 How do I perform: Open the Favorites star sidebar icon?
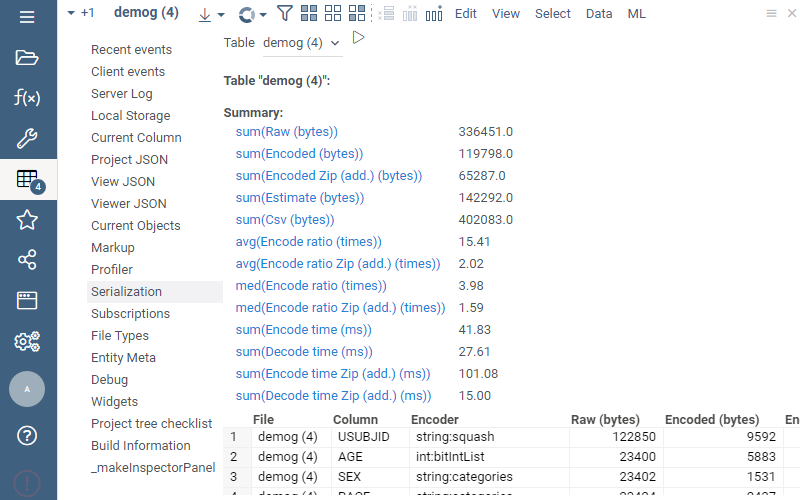[x=27, y=220]
